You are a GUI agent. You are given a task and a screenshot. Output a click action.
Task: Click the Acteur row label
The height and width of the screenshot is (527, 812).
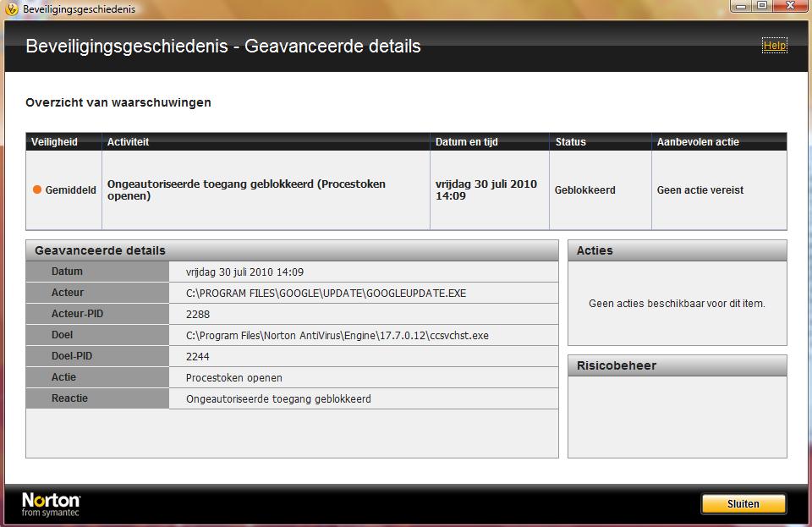coord(97,293)
